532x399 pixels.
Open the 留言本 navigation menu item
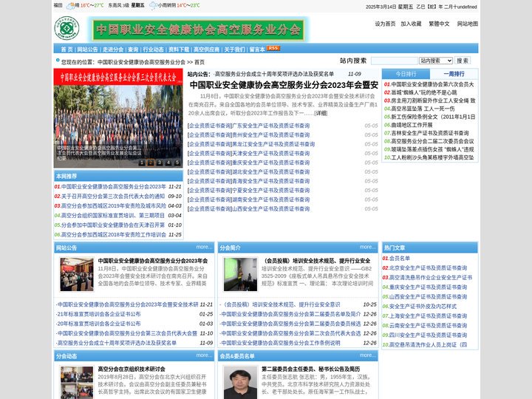[257, 50]
